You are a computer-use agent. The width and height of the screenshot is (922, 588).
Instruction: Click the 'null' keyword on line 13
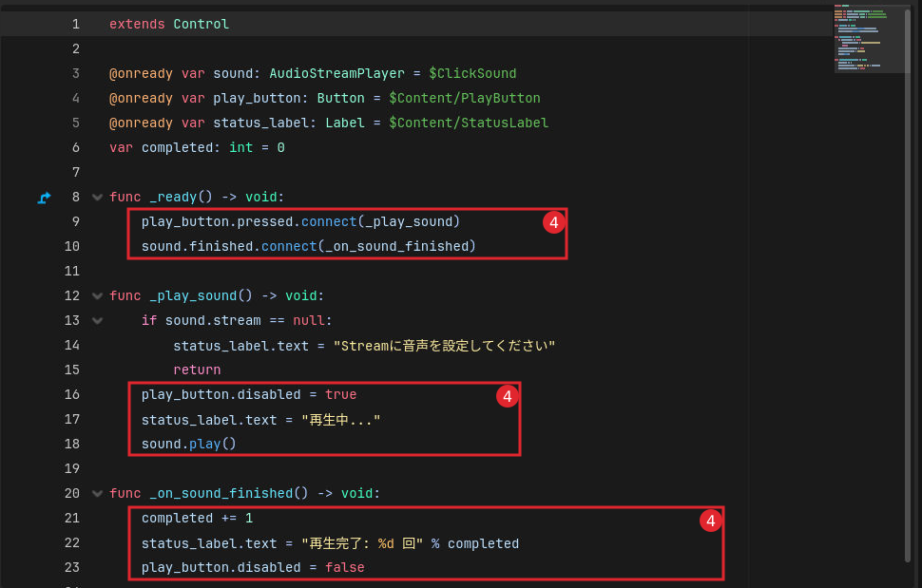[x=309, y=320]
